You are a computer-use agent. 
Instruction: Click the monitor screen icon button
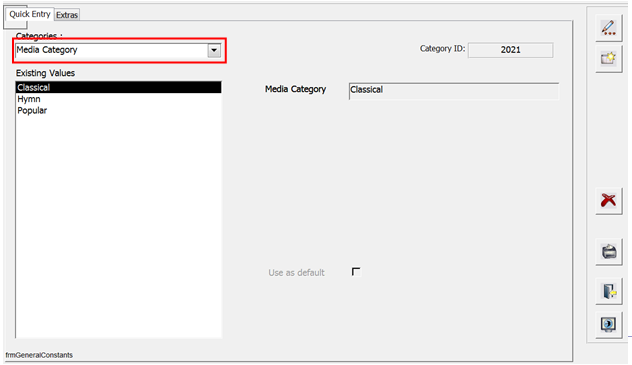tap(609, 325)
